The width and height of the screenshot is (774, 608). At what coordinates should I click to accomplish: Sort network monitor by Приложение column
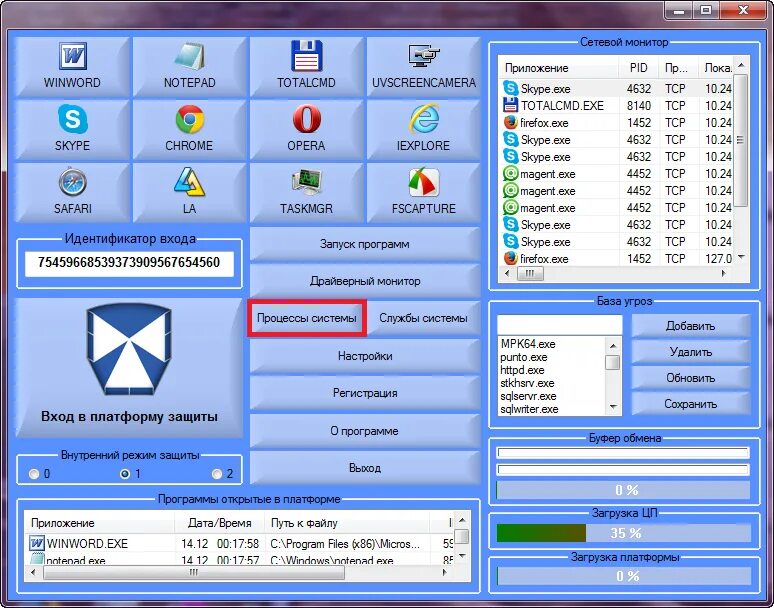tap(559, 68)
